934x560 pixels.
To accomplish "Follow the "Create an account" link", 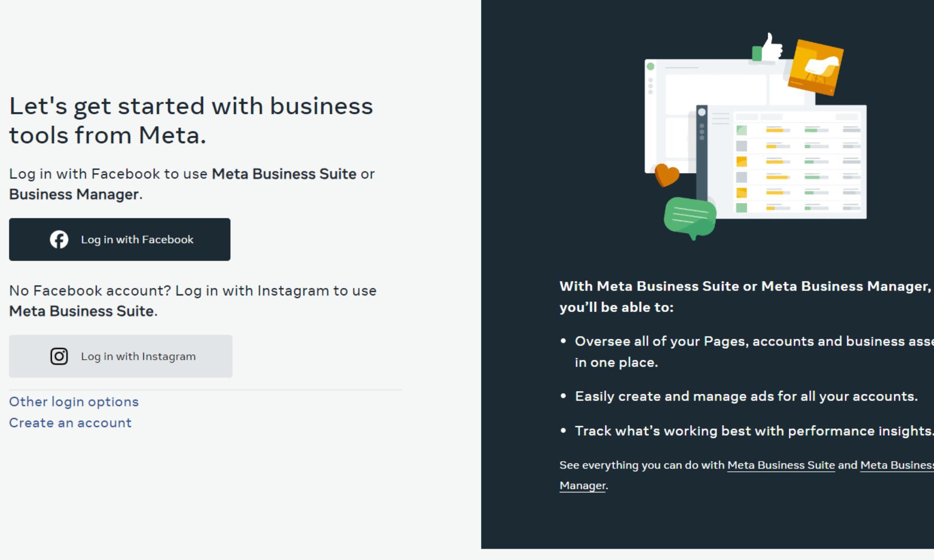I will point(70,423).
